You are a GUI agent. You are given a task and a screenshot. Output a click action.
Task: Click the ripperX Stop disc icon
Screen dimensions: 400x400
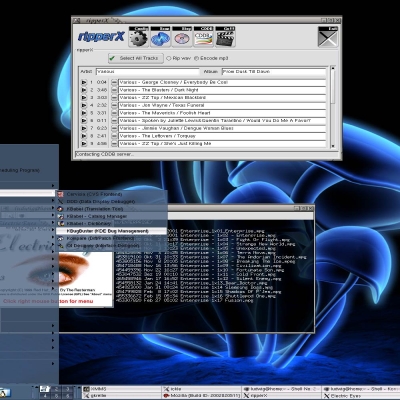[182, 36]
